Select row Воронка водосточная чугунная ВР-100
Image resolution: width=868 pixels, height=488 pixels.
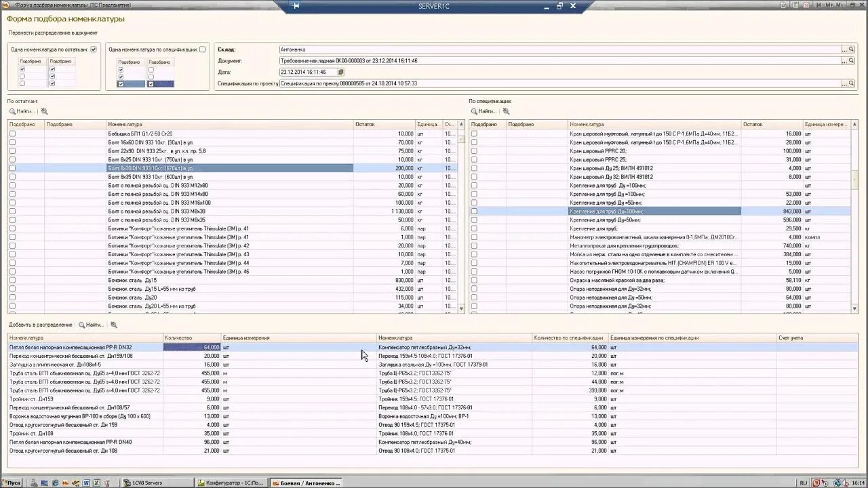click(433, 416)
